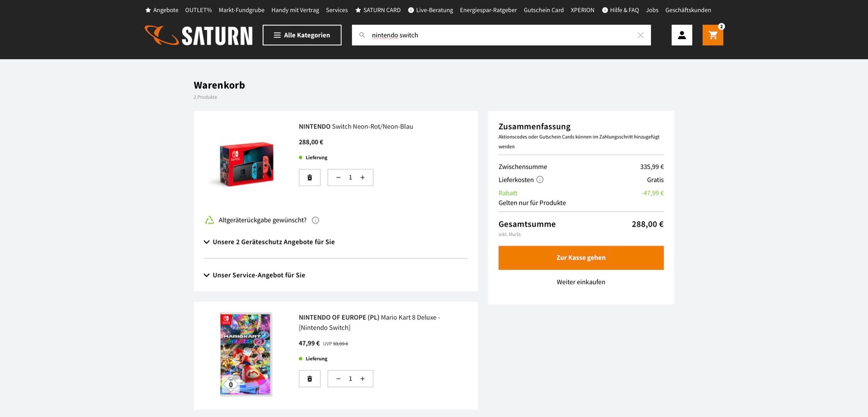Remove Mario Kart 8 Deluxe from cart
This screenshot has height=417, width=868.
click(310, 379)
